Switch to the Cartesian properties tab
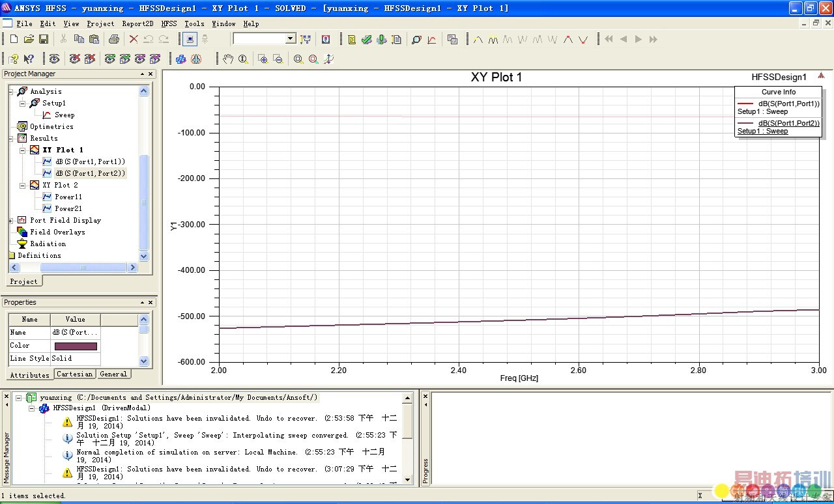Screen dimensions: 834x504 [x=75, y=374]
